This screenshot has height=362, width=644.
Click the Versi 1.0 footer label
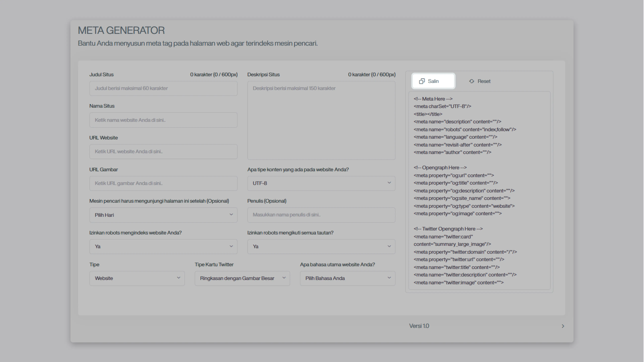pyautogui.click(x=419, y=326)
